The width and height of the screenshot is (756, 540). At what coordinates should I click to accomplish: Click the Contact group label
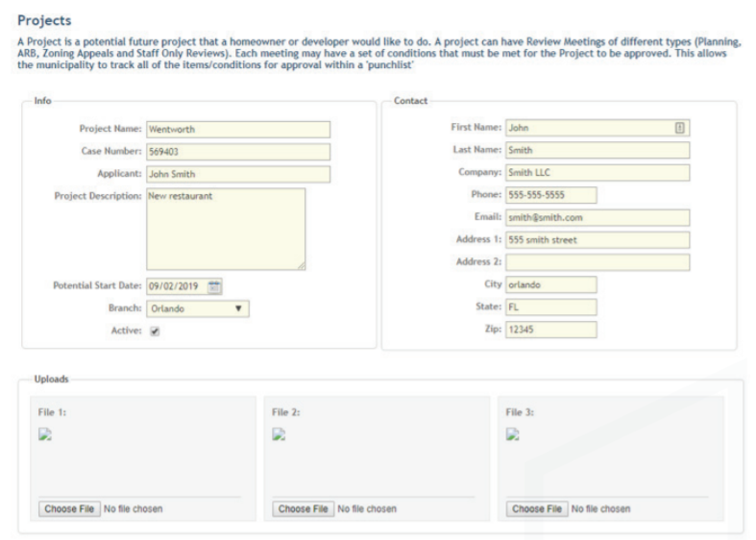(x=410, y=100)
